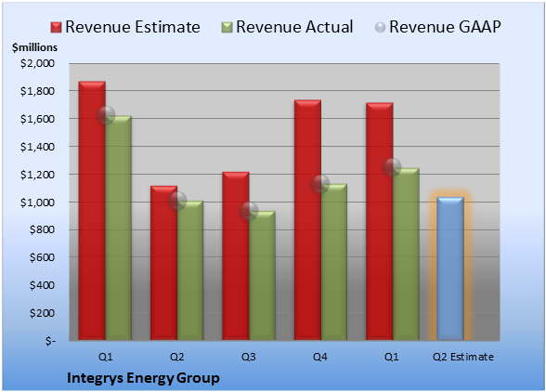The image size is (546, 392).
Task: Select the 'Revenue Estimate' legend label
Action: pyautogui.click(x=133, y=27)
